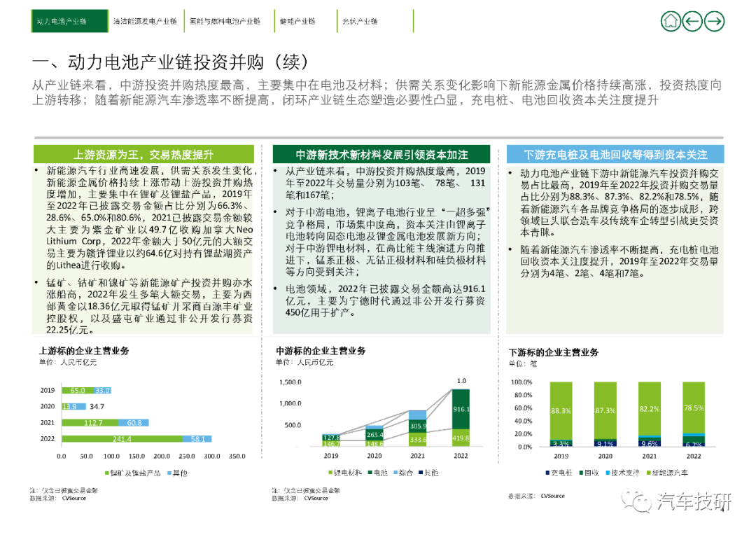Click the 333.6 bar segment for 2021
Viewport: 756px width, 535px height.
417,440
